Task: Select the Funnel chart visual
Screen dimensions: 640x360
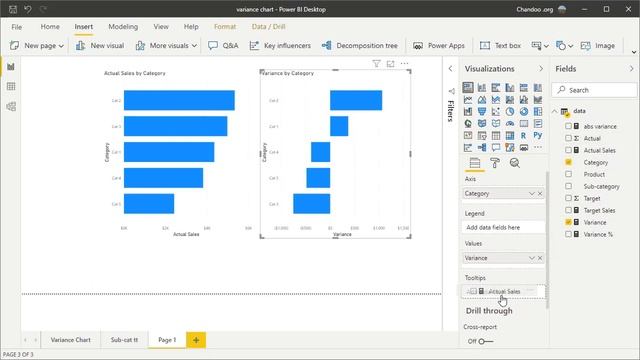Action: [x=482, y=111]
